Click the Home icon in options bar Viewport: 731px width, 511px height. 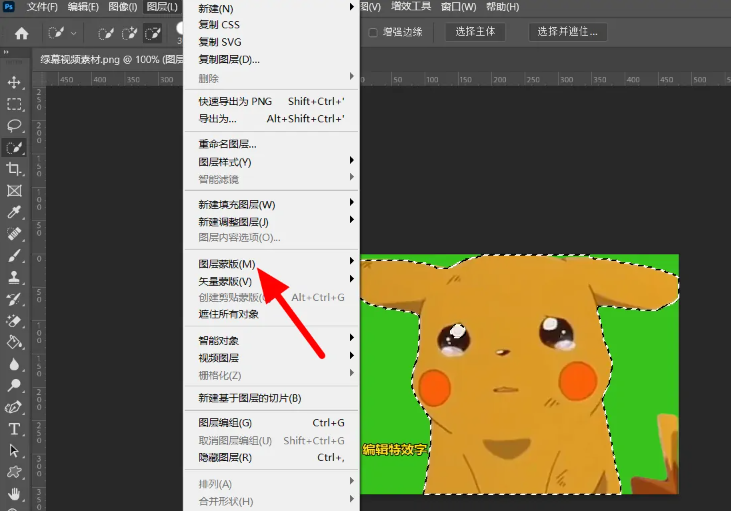(x=21, y=33)
